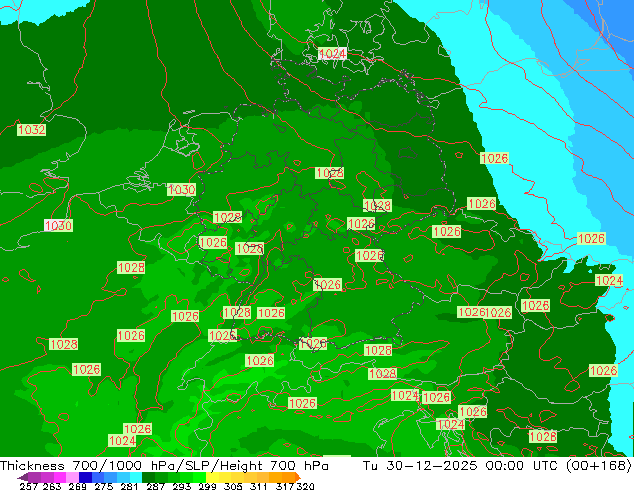634x490 pixels.
Task: Click the legend value 311
Action: (x=259, y=486)
